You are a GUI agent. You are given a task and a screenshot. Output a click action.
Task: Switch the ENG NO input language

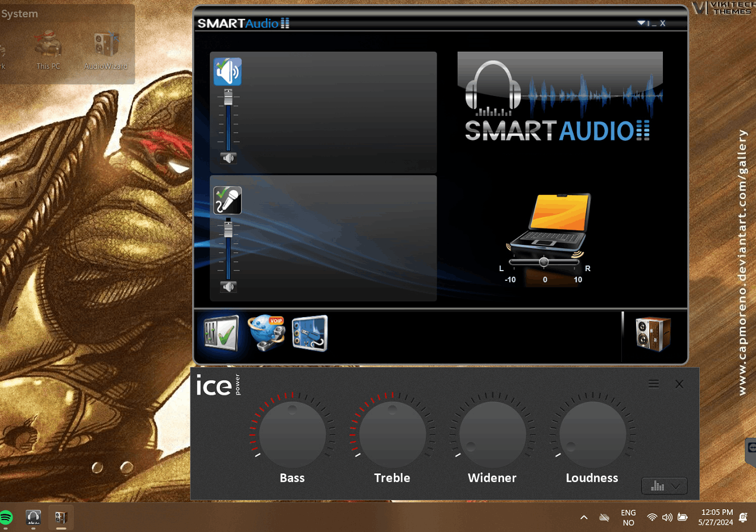click(x=628, y=518)
